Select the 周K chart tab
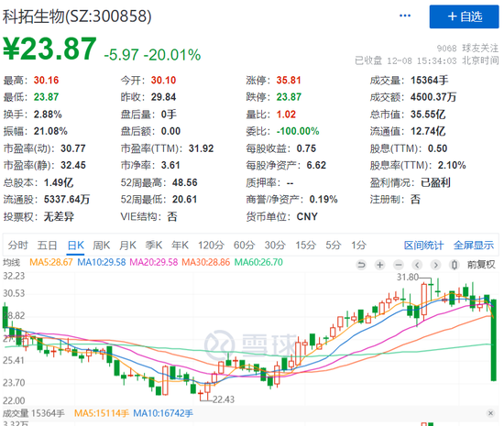504x426 pixels. pyautogui.click(x=101, y=246)
